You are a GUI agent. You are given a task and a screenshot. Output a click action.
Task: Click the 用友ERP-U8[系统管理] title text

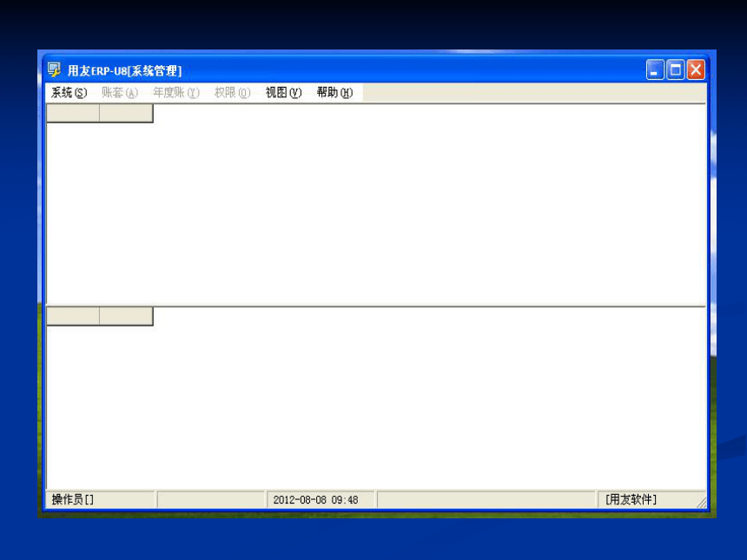124,70
